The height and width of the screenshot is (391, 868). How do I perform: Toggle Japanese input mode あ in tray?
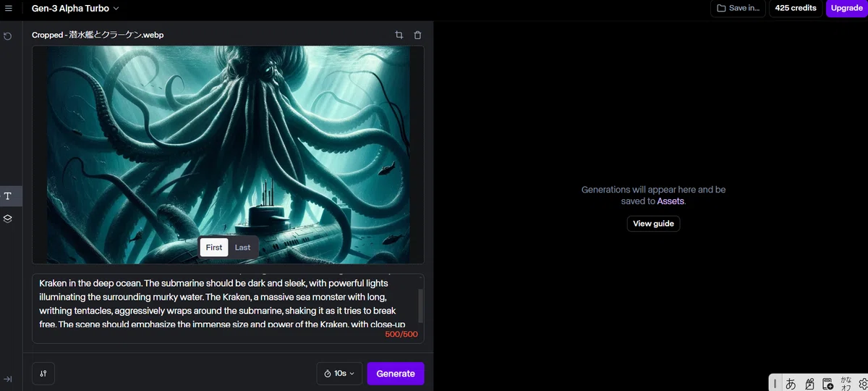click(x=791, y=383)
